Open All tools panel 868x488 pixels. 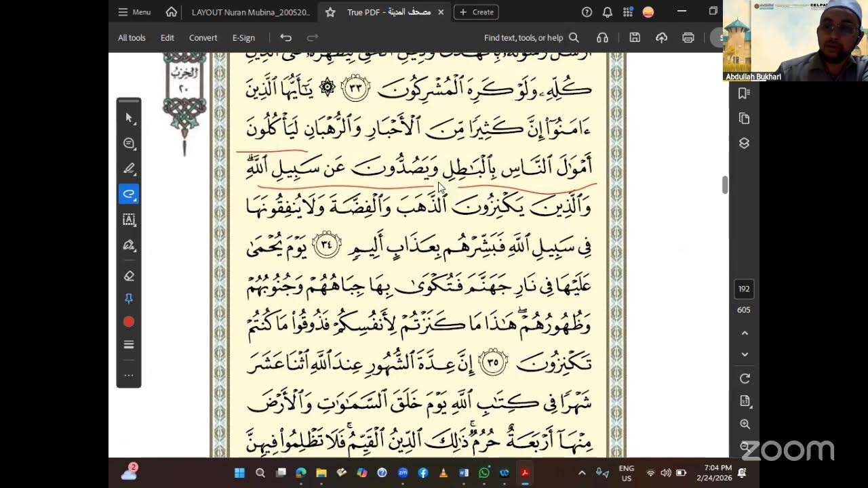(x=132, y=38)
